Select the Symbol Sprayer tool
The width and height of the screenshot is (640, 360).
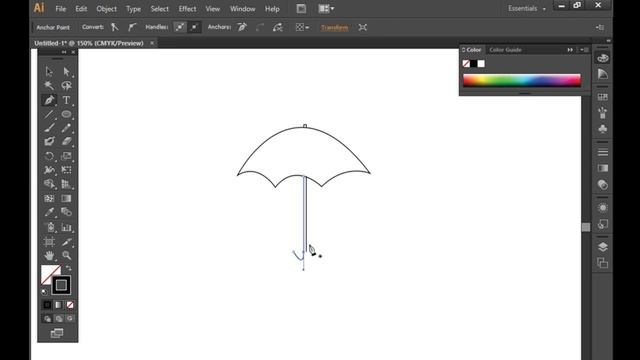[49, 227]
